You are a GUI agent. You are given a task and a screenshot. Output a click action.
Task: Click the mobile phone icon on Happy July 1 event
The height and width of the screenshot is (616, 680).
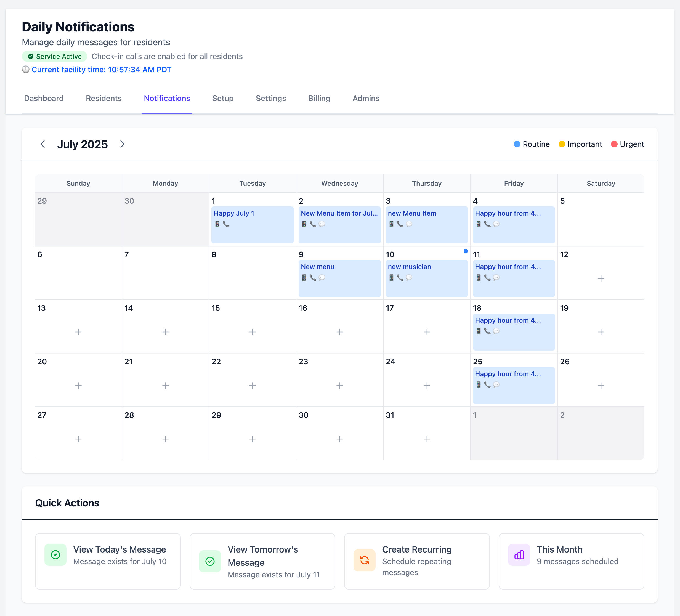click(x=217, y=224)
